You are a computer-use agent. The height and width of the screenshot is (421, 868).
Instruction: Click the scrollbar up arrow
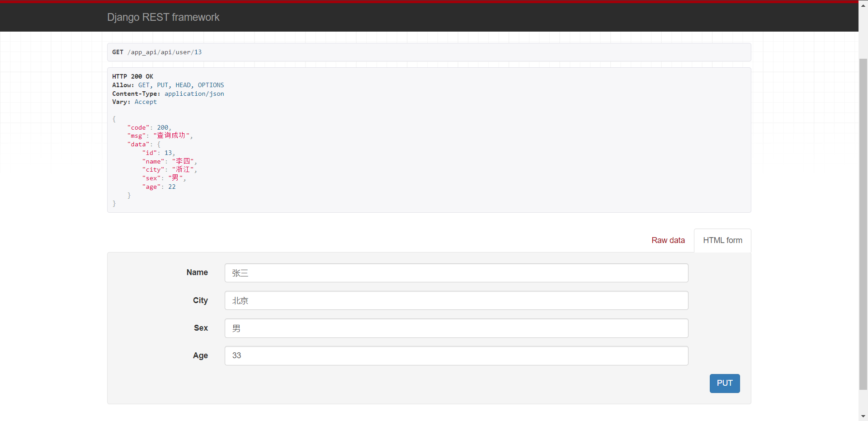[x=863, y=5]
